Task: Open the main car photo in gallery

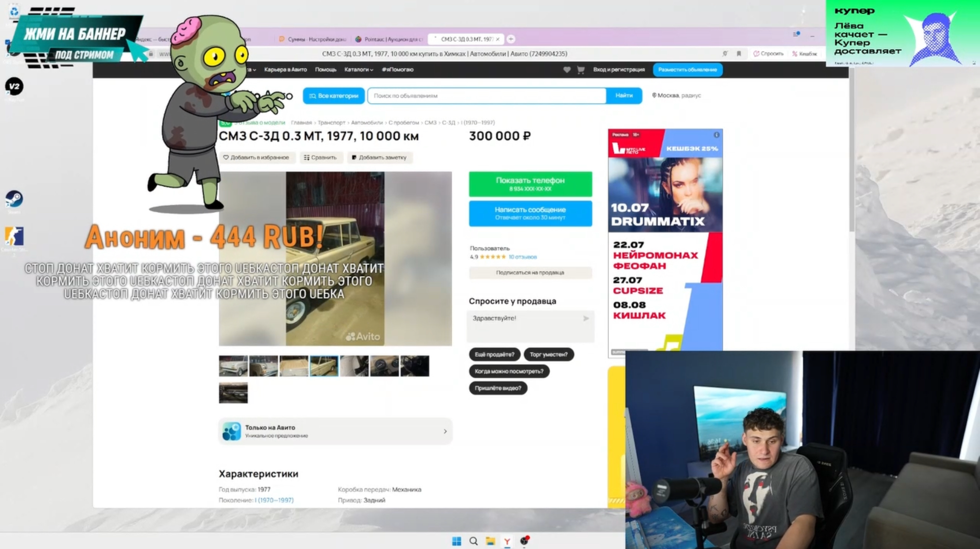Action: click(335, 258)
